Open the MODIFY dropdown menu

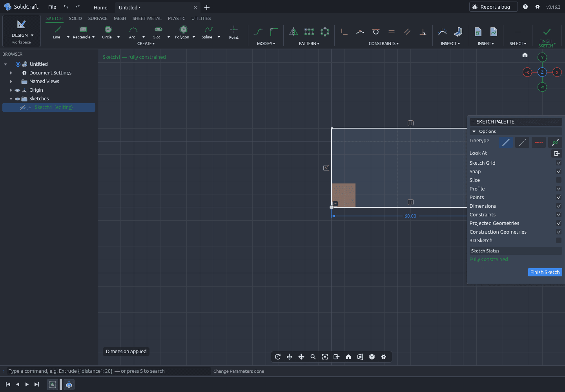(266, 44)
